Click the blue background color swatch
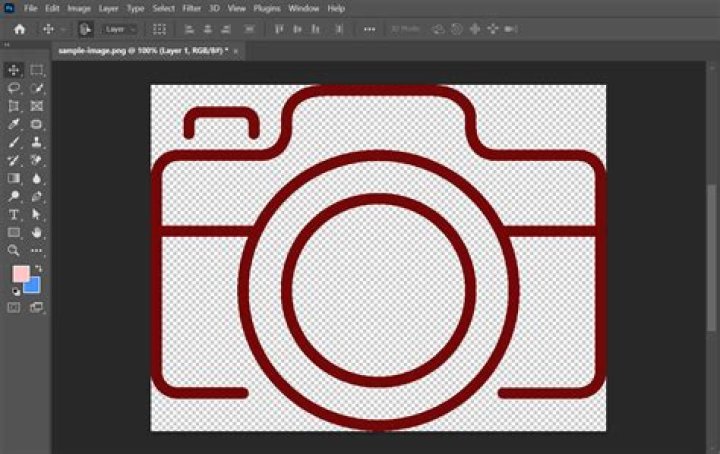The height and width of the screenshot is (454, 720). tap(32, 285)
